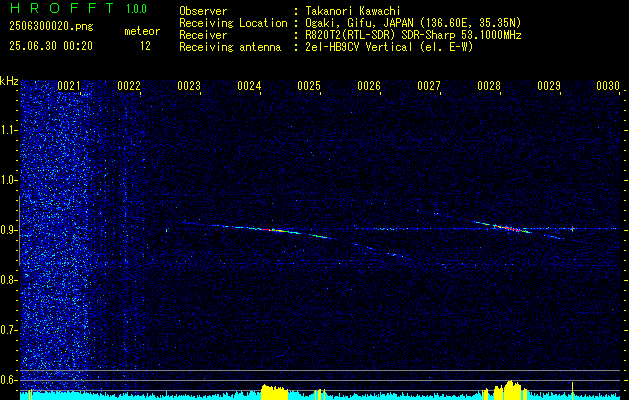
Task: Click the 0021 time axis label
Action: click(x=69, y=85)
